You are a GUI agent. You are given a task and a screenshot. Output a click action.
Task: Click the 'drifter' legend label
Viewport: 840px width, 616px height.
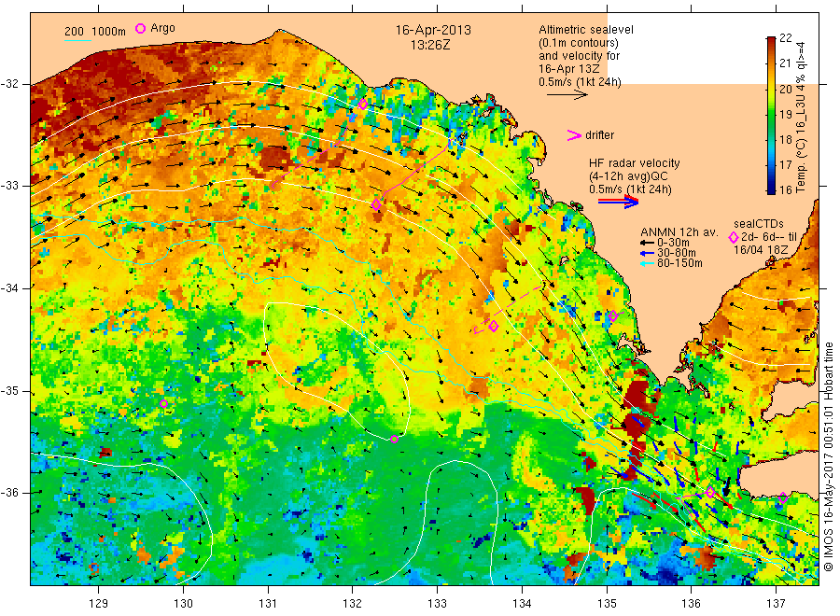tap(599, 135)
